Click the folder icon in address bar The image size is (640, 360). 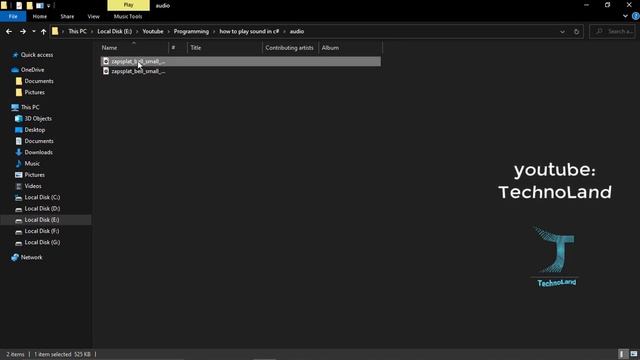pyautogui.click(x=55, y=31)
